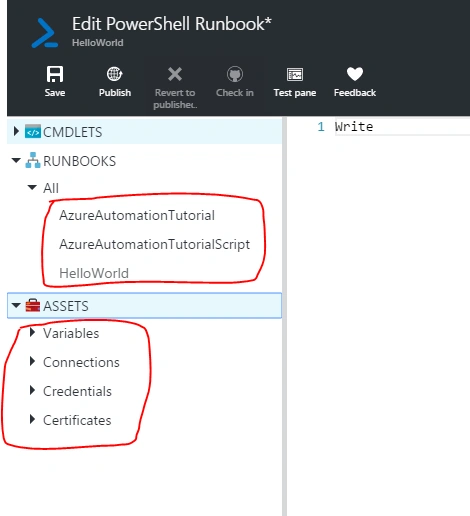Collapse the ASSETS node arrow
The width and height of the screenshot is (470, 516).
[16, 305]
